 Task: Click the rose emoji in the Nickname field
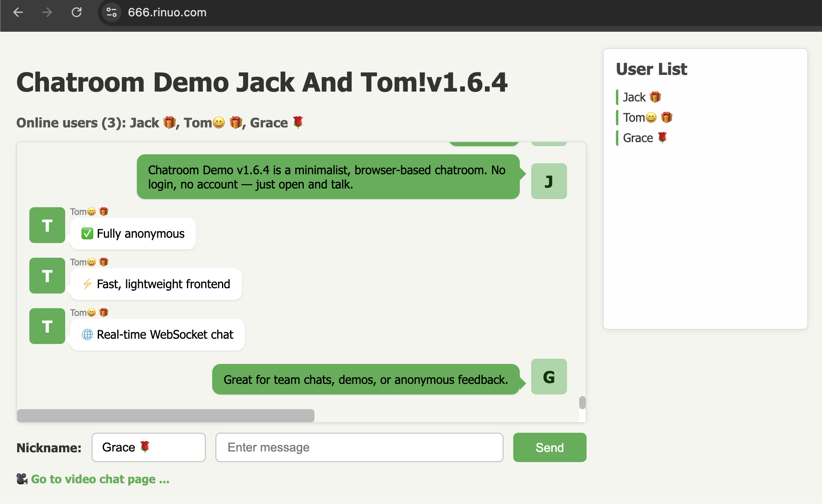pyautogui.click(x=145, y=447)
